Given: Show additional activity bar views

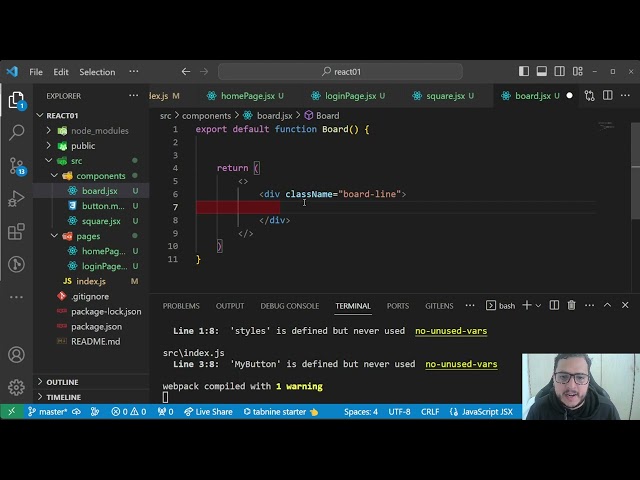Looking at the screenshot, I should point(16,297).
